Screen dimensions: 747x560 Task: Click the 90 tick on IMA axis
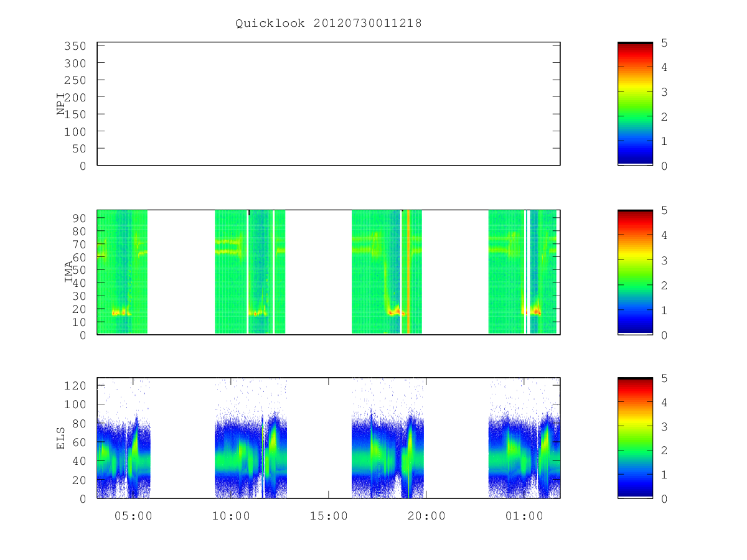pyautogui.click(x=80, y=218)
